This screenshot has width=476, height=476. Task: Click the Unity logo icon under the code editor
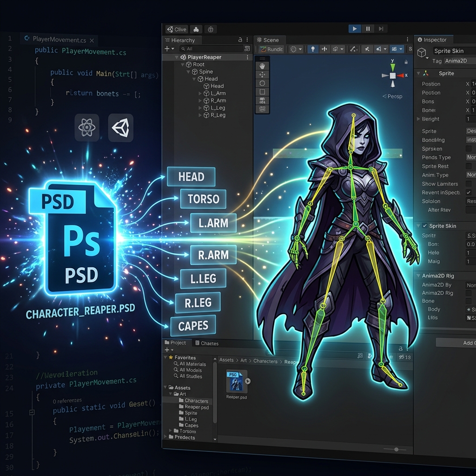pyautogui.click(x=120, y=127)
